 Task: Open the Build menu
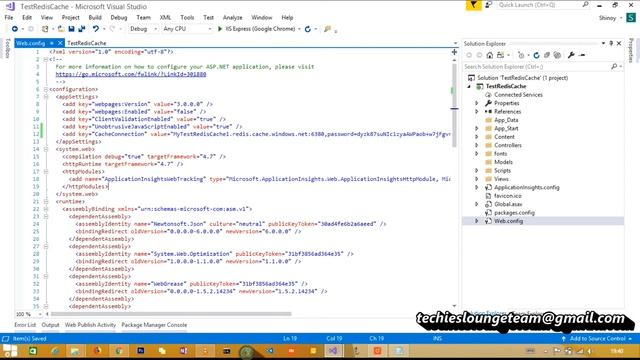tap(95, 18)
